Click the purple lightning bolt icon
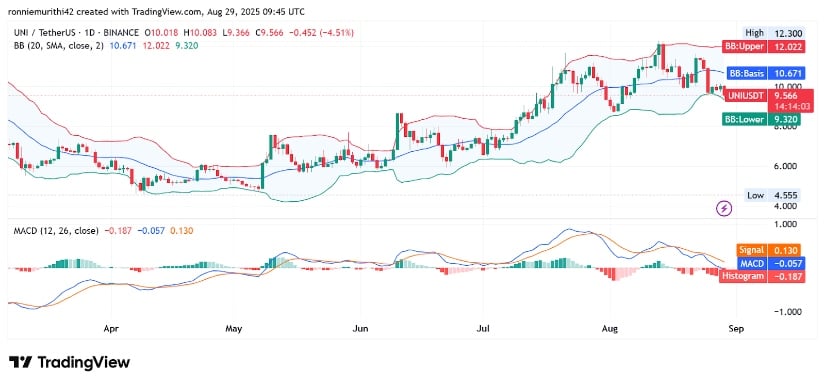This screenshot has width=825, height=385. [x=725, y=209]
